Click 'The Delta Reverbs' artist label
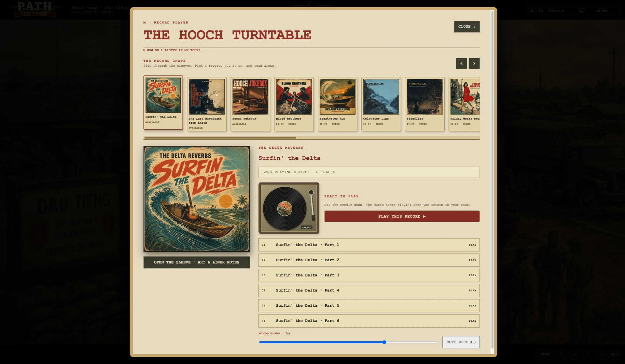This screenshot has height=364, width=625. [x=281, y=148]
